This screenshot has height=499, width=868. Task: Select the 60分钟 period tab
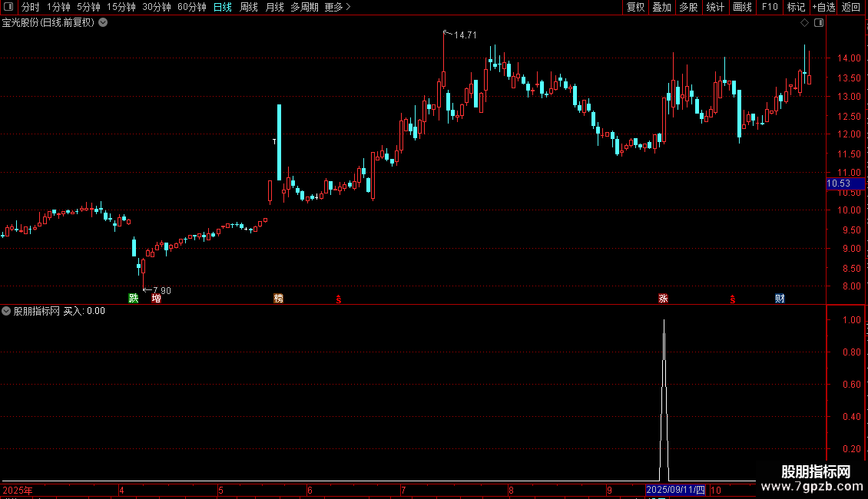pos(192,7)
